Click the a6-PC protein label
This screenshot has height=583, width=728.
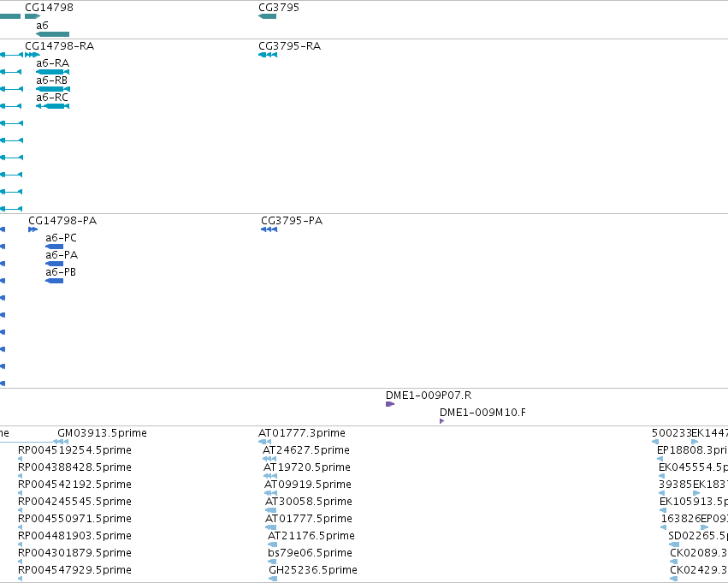(x=61, y=238)
